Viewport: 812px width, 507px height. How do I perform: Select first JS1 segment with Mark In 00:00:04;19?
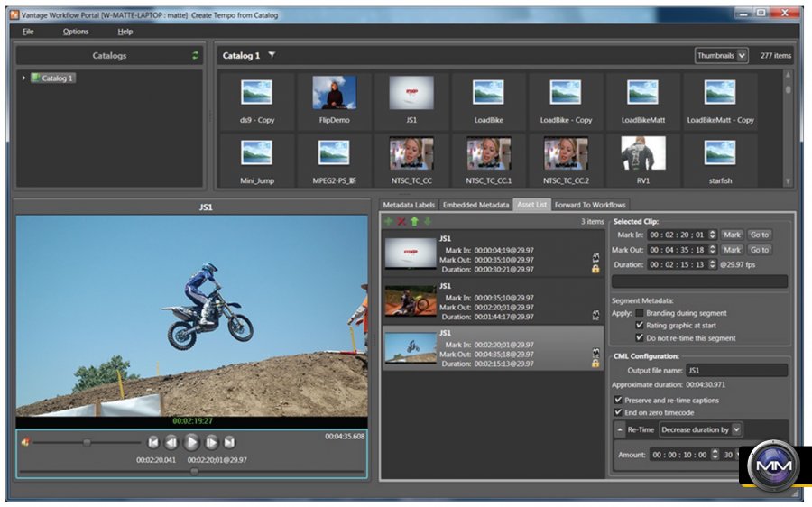click(493, 253)
